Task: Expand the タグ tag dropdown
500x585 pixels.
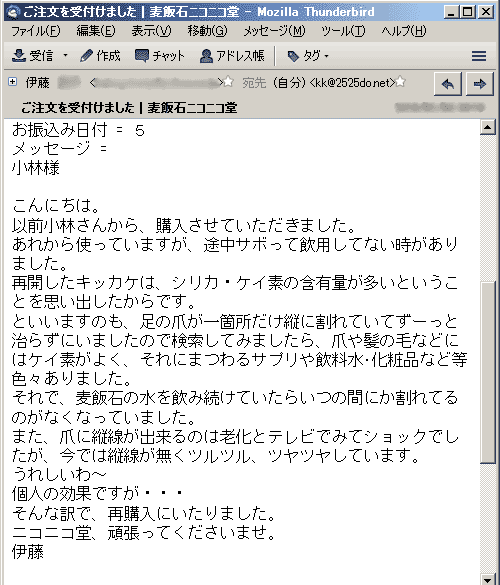Action: pos(307,56)
